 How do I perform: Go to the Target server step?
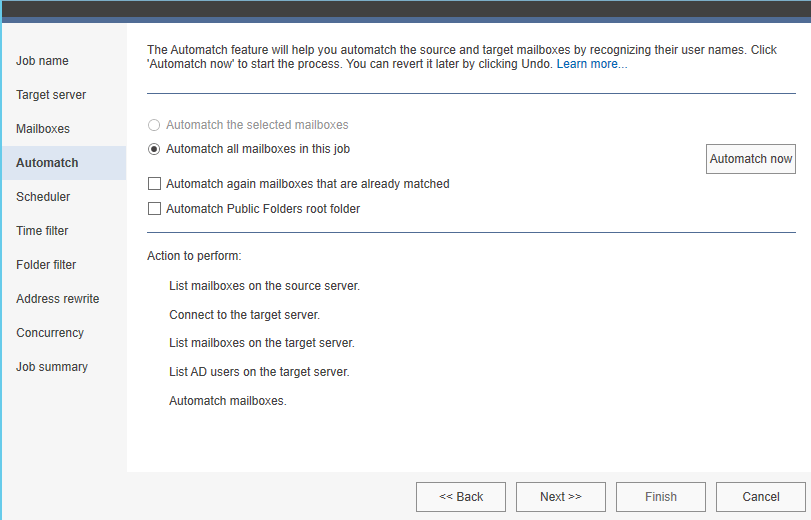pos(51,95)
